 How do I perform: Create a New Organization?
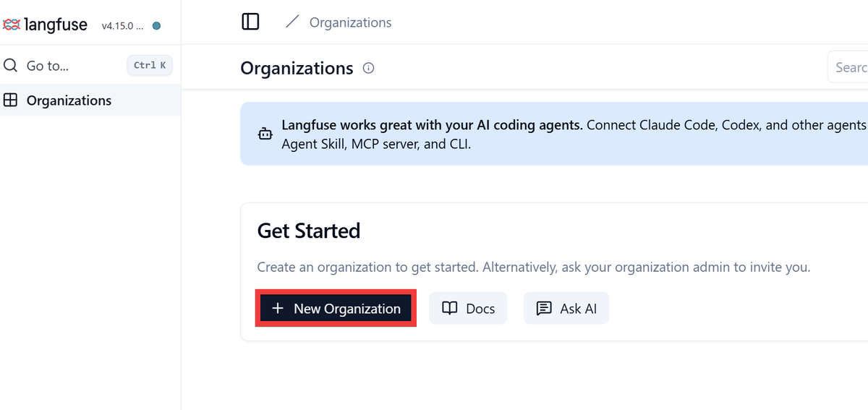pyautogui.click(x=336, y=308)
